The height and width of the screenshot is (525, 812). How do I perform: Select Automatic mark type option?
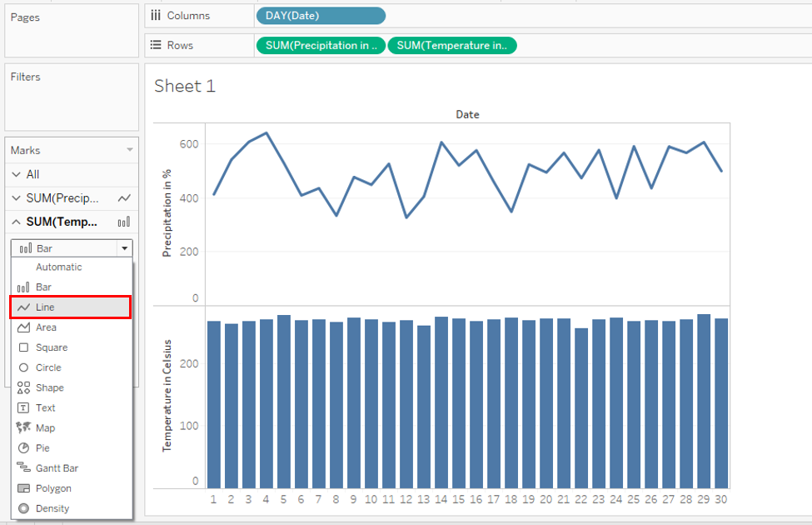click(58, 267)
